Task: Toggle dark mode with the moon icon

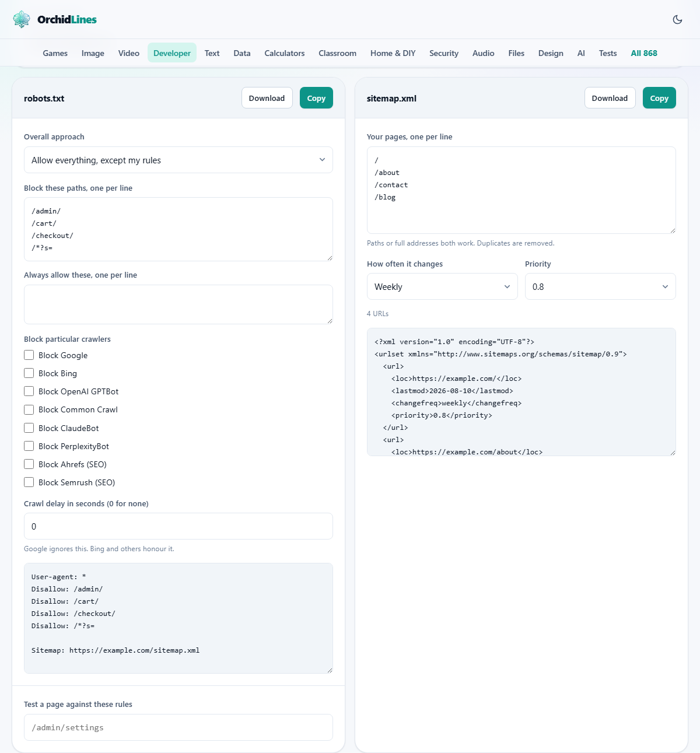Action: [x=677, y=19]
